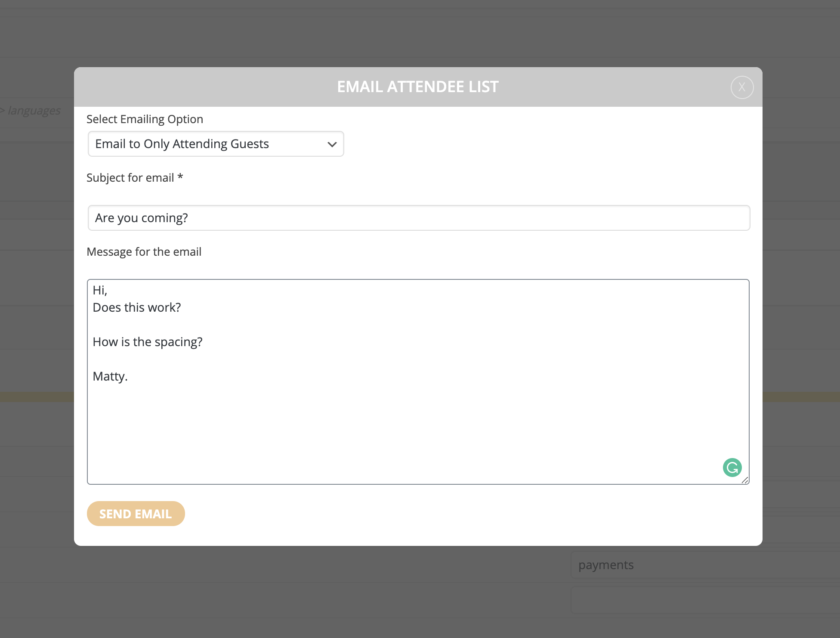Click the 'Hi,' greeting line
The width and height of the screenshot is (840, 638).
100,290
